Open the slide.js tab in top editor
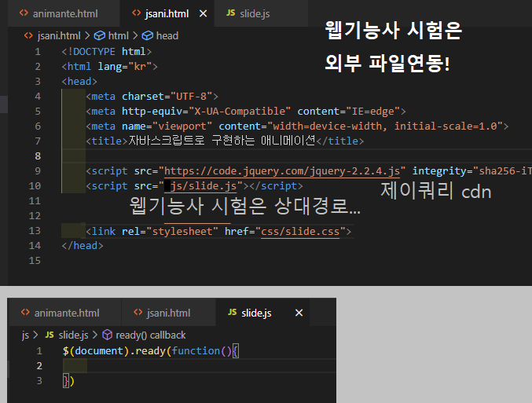This screenshot has height=403, width=532. point(261,13)
